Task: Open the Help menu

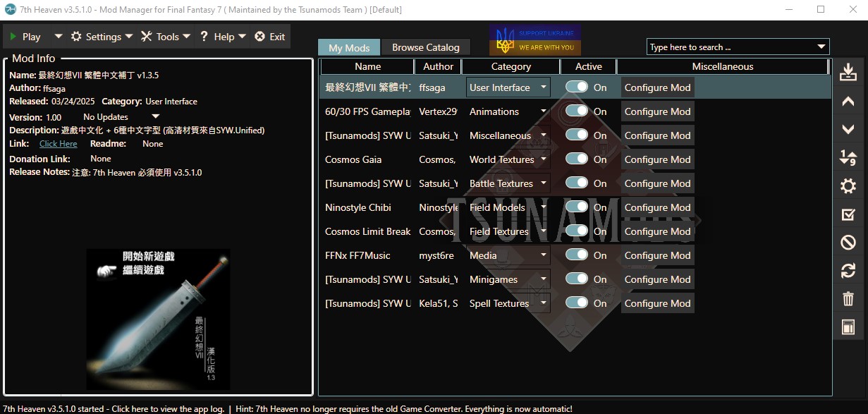Action: pyautogui.click(x=222, y=37)
